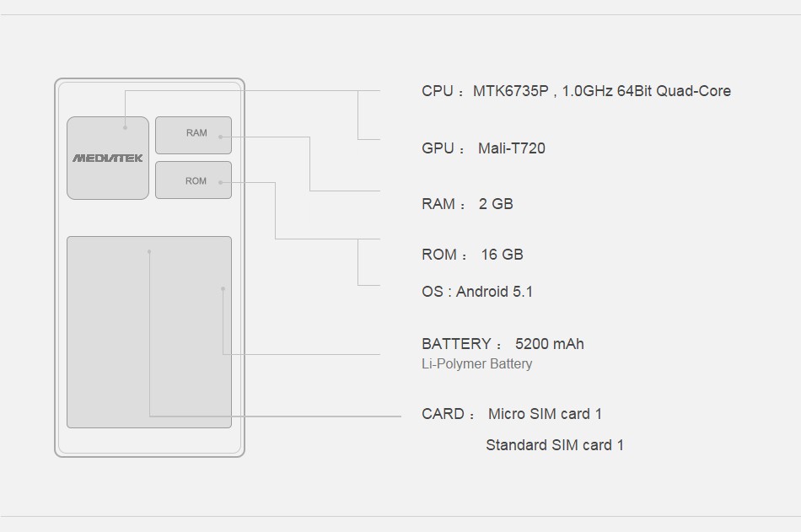
Task: Click the Micro SIM card 1 text
Action: pos(545,414)
